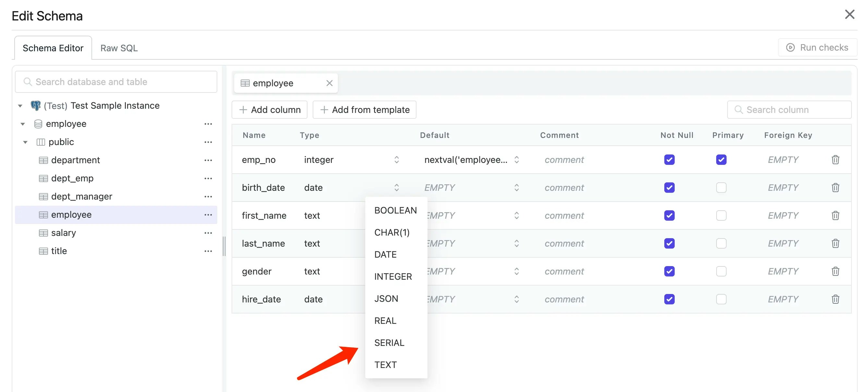868x392 pixels.
Task: Click the PostgreSQL elephant instance icon
Action: 36,106
